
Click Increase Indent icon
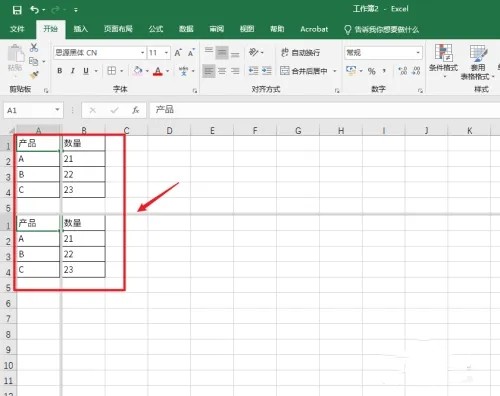tap(267, 71)
